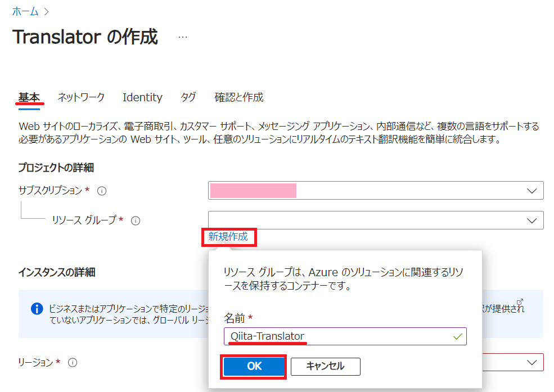Switch to the 確認と作成 tab

pyautogui.click(x=239, y=97)
